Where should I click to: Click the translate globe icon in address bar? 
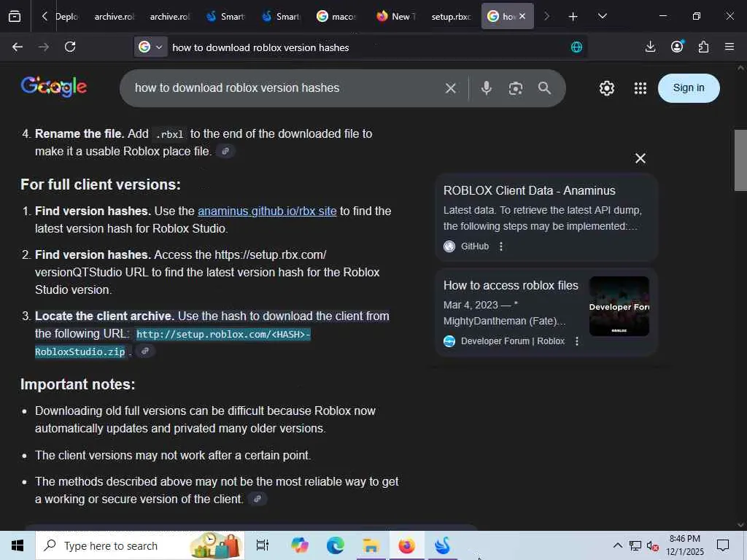pyautogui.click(x=576, y=47)
